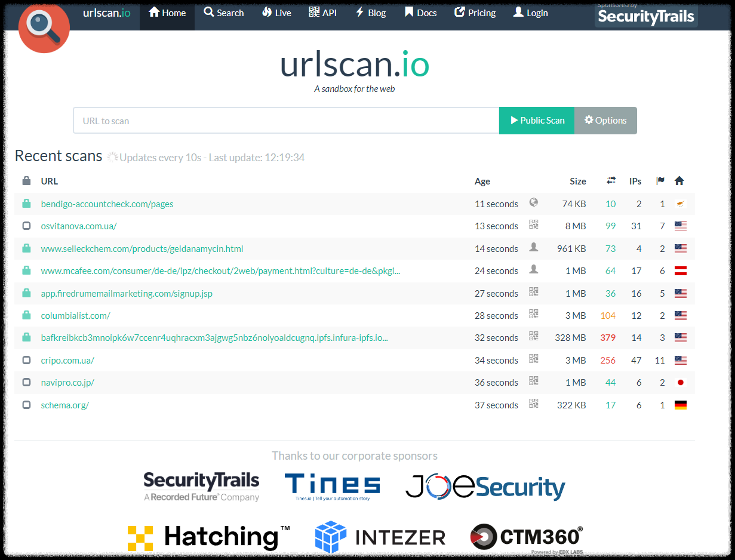Open scan Options
The height and width of the screenshot is (560, 735).
pos(605,121)
